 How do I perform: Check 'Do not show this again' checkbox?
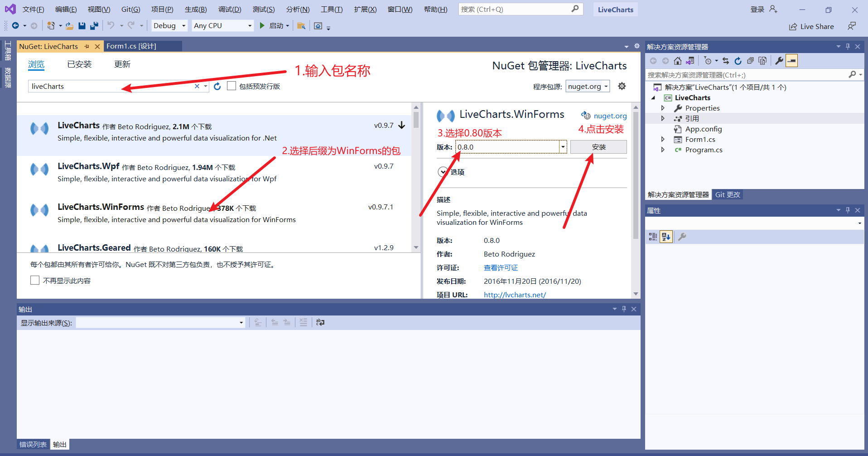(35, 280)
